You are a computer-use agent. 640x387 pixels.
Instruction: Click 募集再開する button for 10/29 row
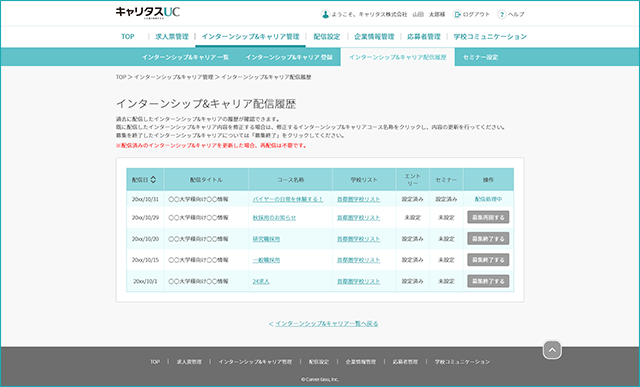click(488, 218)
